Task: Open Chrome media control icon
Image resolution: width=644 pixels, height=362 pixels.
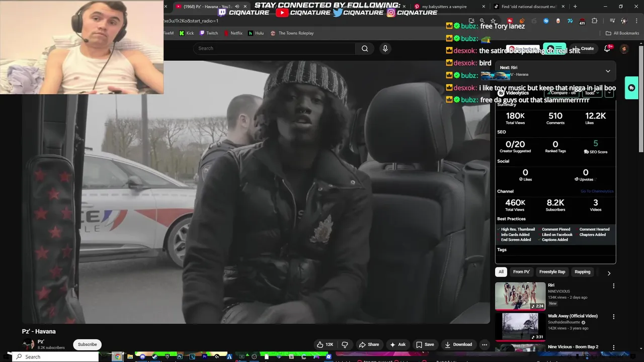Action: (x=612, y=21)
